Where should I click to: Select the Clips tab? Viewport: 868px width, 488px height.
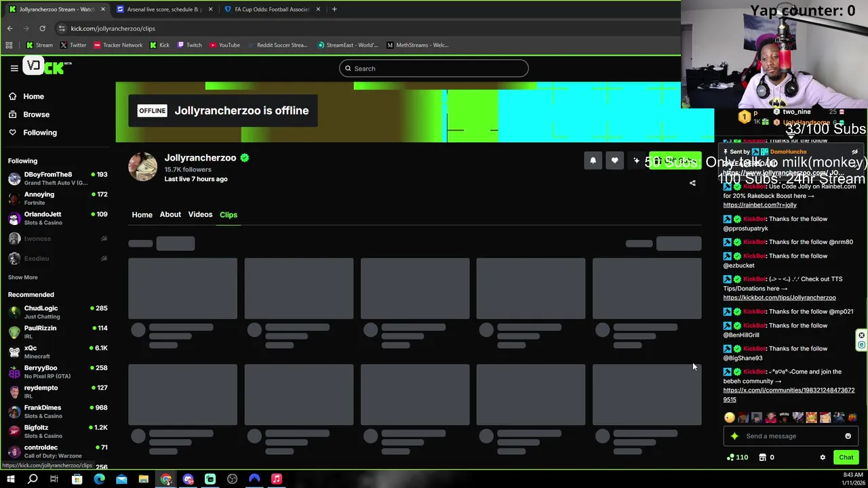point(229,215)
